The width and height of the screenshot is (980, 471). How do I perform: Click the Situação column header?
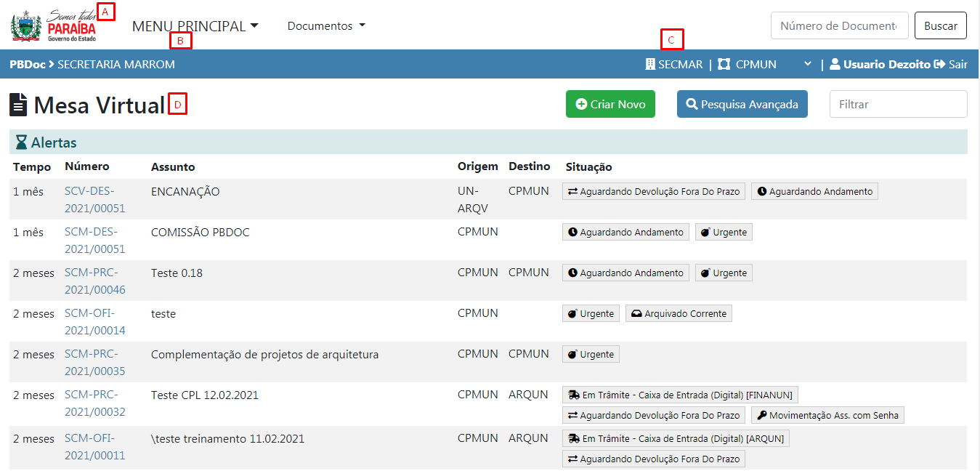589,167
